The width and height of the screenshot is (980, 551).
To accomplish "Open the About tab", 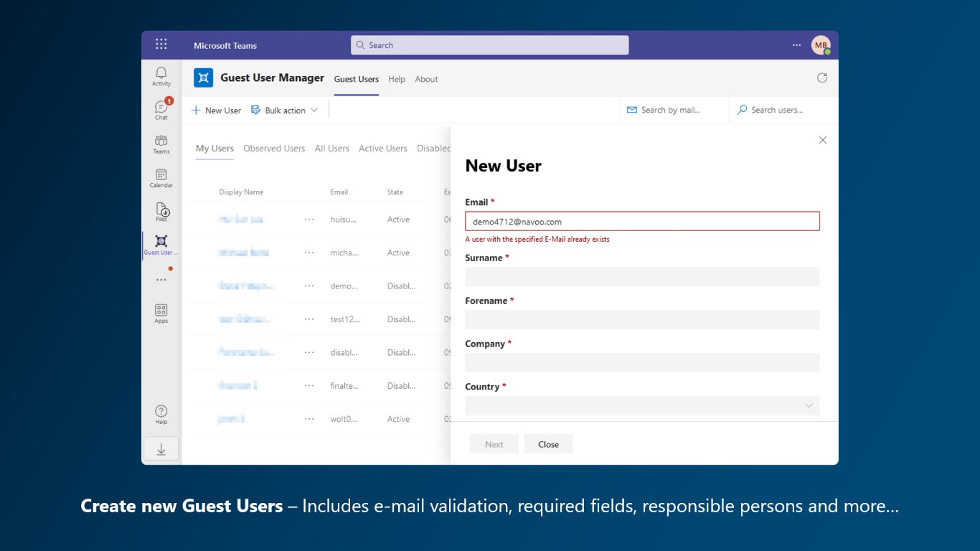I will 426,80.
